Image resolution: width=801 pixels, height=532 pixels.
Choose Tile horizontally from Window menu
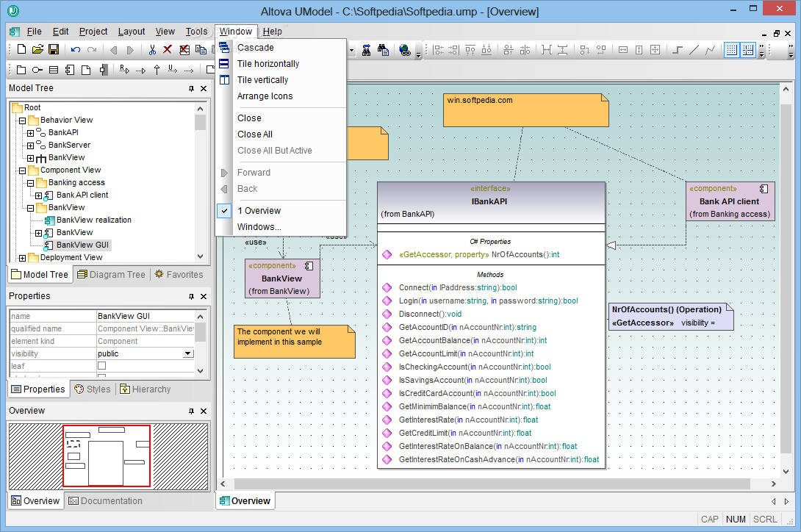pyautogui.click(x=281, y=64)
